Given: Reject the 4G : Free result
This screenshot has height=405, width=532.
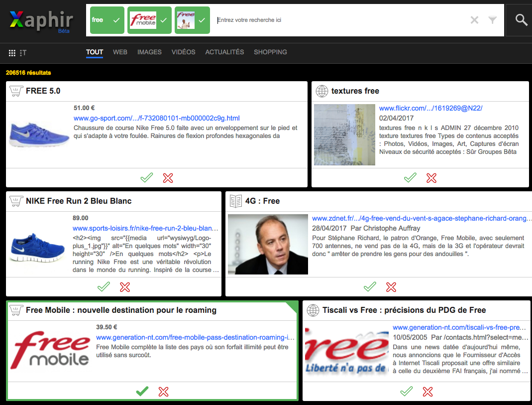Looking at the screenshot, I should coord(391,287).
